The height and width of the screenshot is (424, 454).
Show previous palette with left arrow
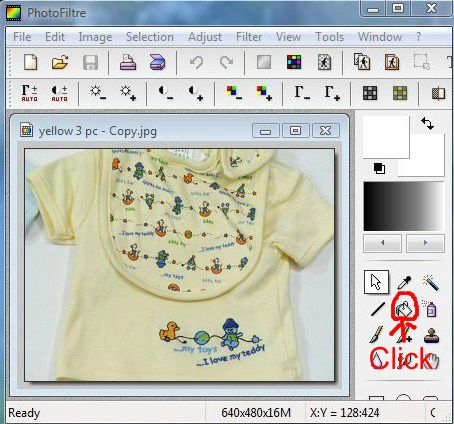coord(382,243)
